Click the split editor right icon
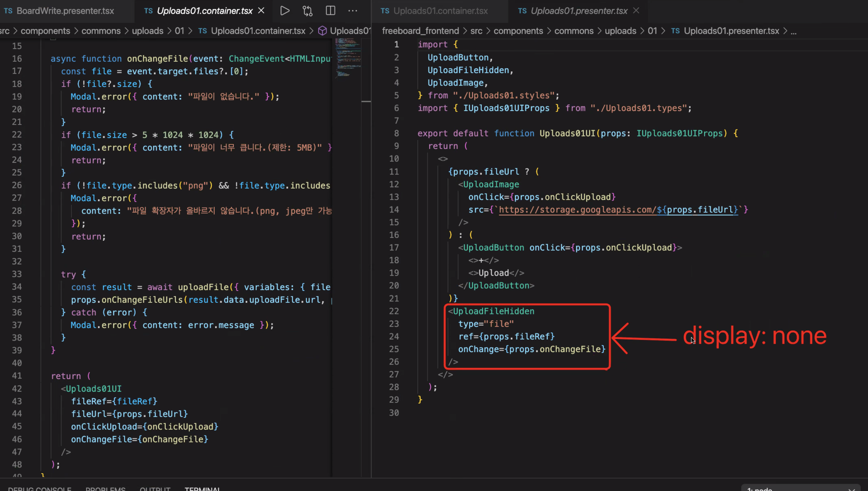Image resolution: width=868 pixels, height=491 pixels. pyautogui.click(x=330, y=11)
